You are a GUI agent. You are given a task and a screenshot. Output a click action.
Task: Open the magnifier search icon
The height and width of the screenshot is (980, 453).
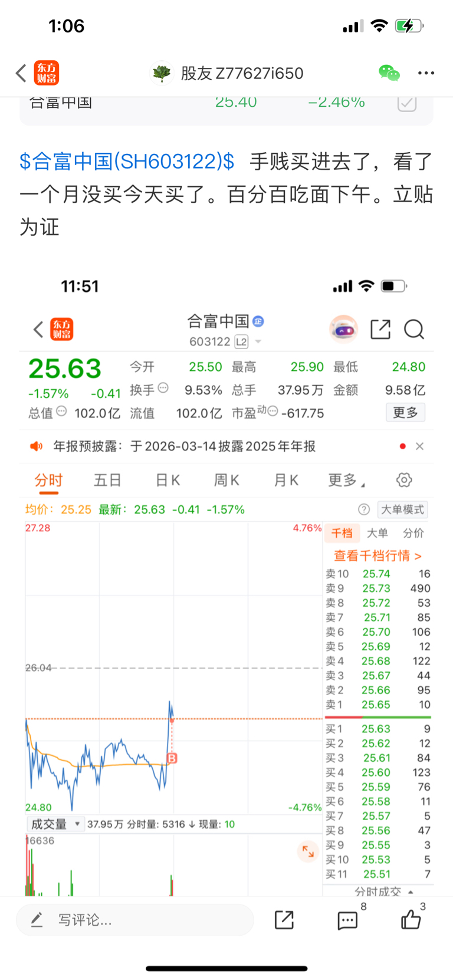pos(414,330)
